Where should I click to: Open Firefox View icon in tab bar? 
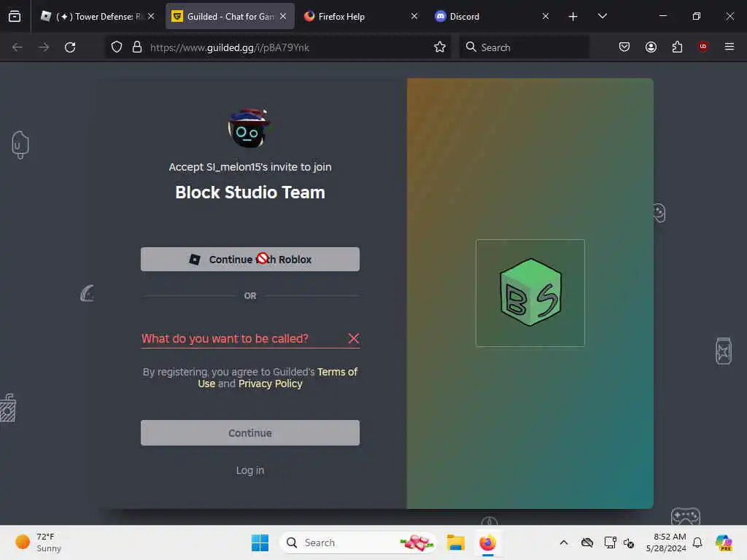15,17
